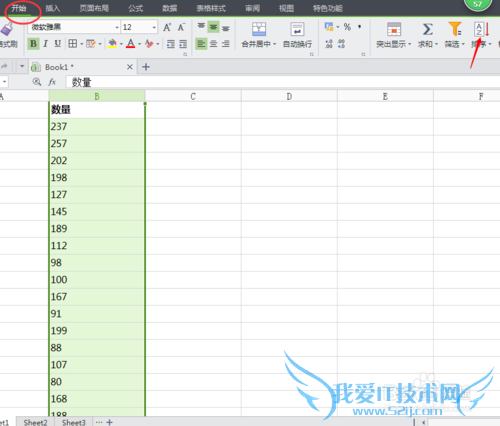Select column D header
500x426 pixels.
289,96
